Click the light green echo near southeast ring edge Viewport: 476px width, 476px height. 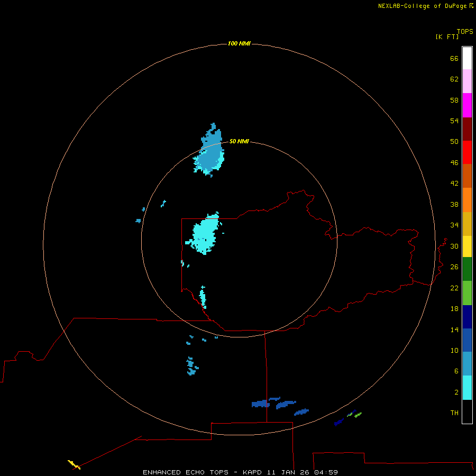(358, 415)
